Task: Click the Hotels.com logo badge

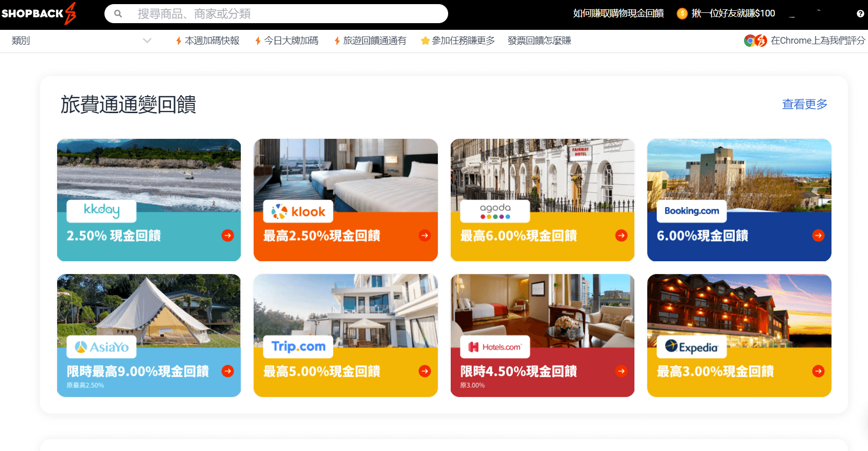Action: point(495,347)
